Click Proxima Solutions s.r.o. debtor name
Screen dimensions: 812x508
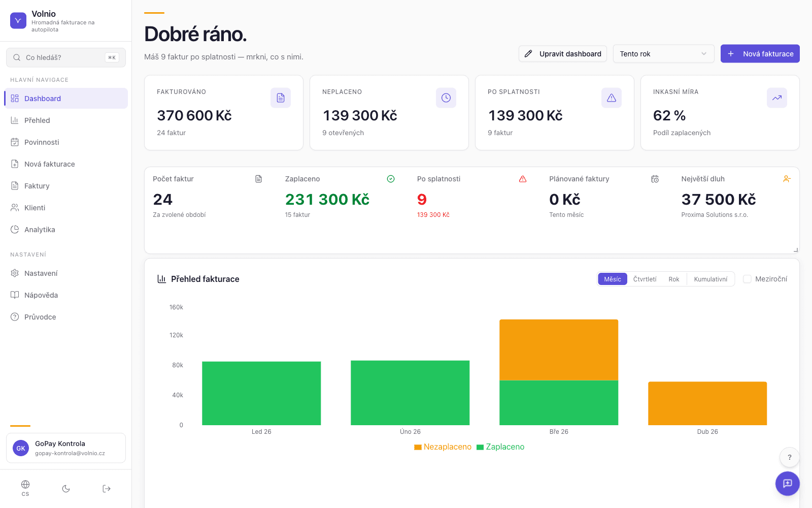click(x=715, y=215)
